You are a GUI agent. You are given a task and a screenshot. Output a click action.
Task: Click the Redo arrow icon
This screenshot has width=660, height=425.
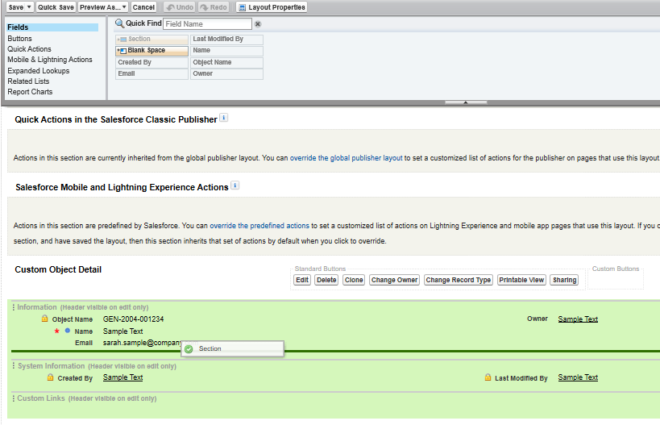tap(205, 7)
